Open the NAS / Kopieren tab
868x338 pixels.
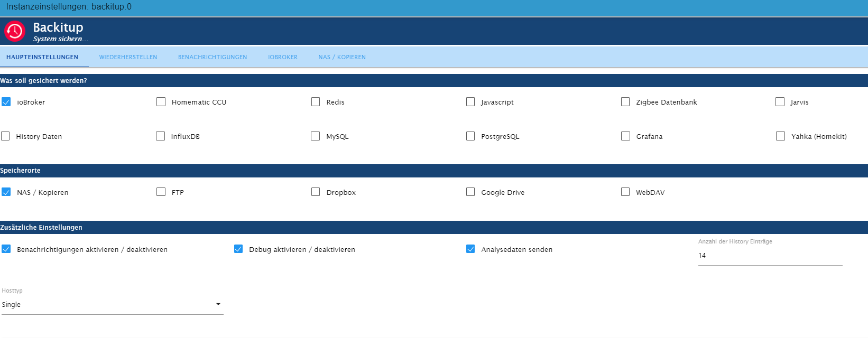tap(342, 57)
